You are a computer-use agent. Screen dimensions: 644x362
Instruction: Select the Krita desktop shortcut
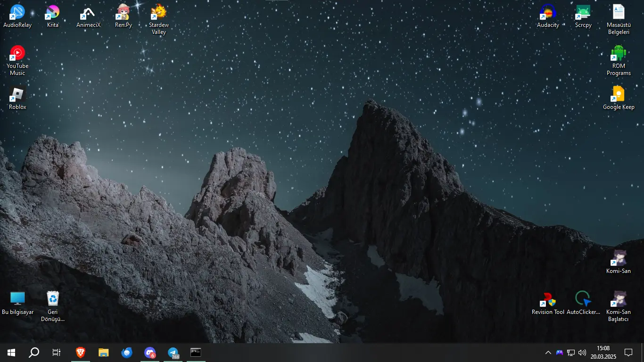pyautogui.click(x=53, y=16)
